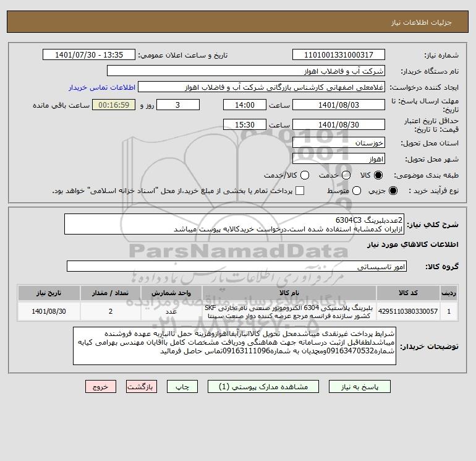Click the deadline time field 14:00
This screenshot has height=461, width=476.
[x=245, y=105]
